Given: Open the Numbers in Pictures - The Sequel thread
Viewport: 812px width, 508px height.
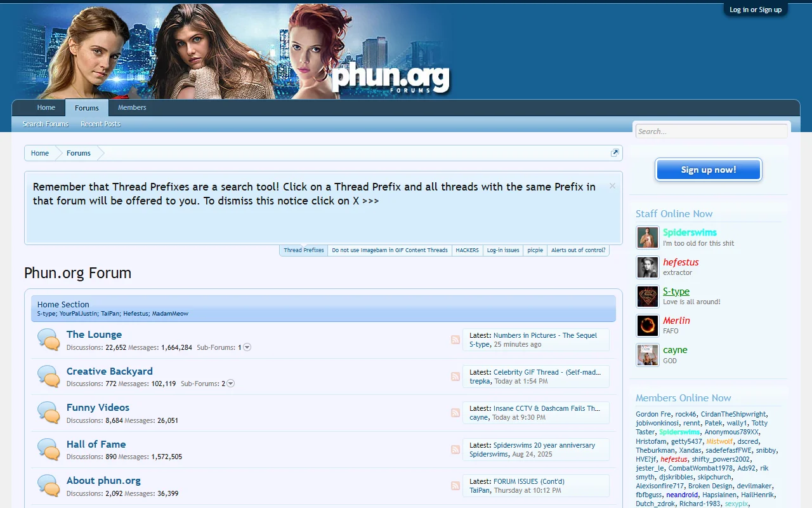Looking at the screenshot, I should coord(539,335).
